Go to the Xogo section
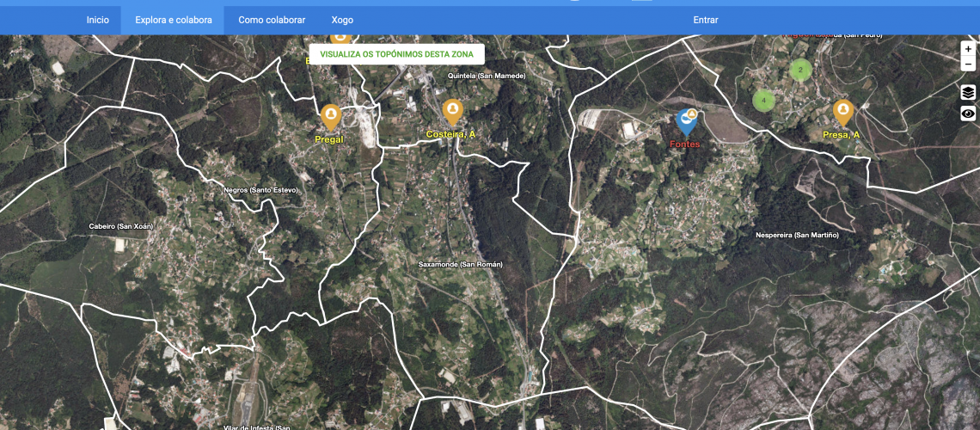980x430 pixels. [x=342, y=20]
